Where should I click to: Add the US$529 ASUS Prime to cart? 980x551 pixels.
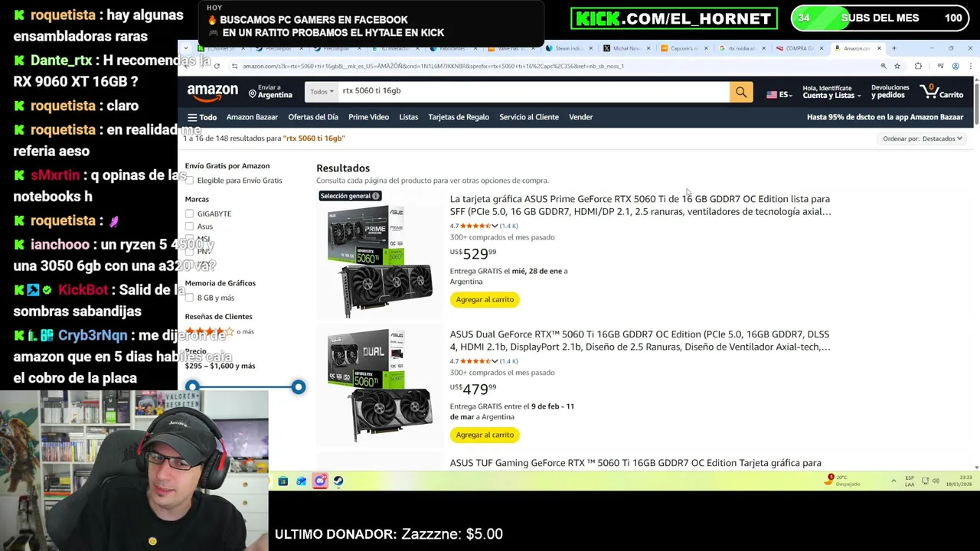[x=485, y=299]
